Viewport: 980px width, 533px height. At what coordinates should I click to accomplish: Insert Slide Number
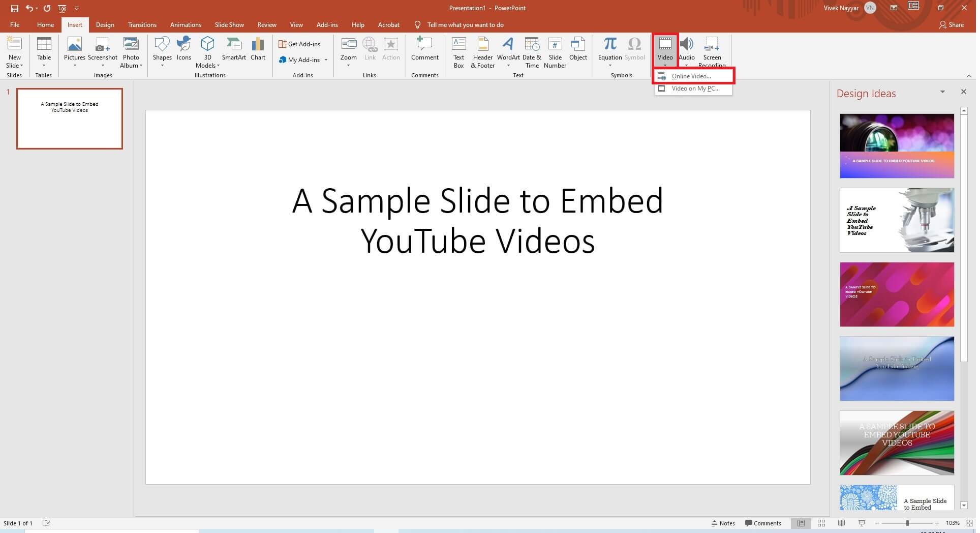click(555, 52)
